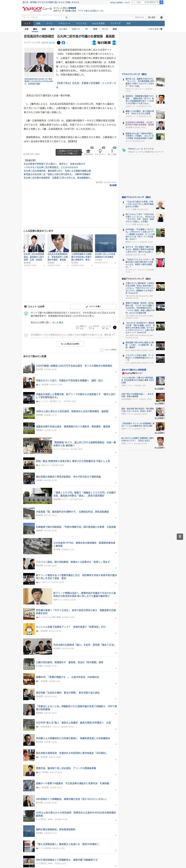Share the article on X
This screenshot has width=186, height=868.
(59, 43)
